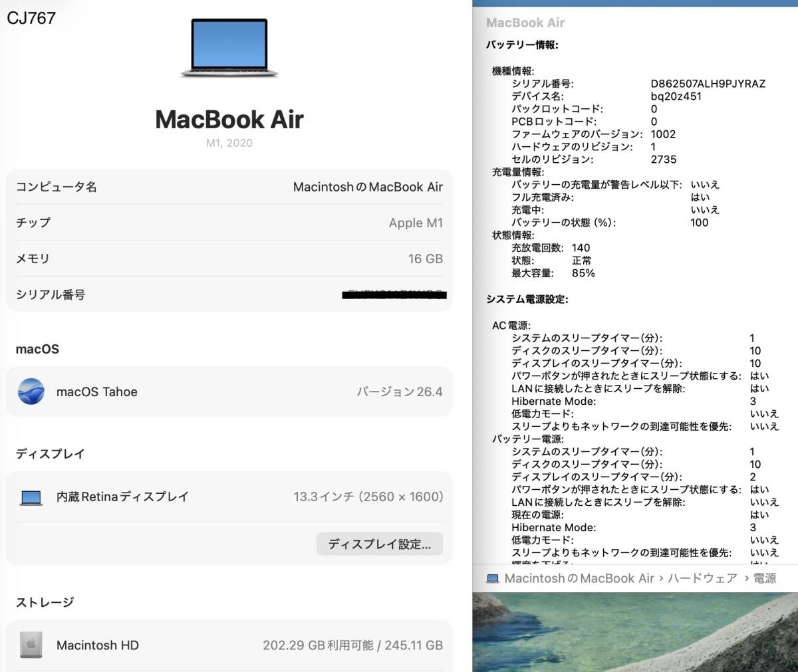This screenshot has width=798, height=672.
Task: Click the M1, 2020 model subtitle
Action: click(229, 143)
